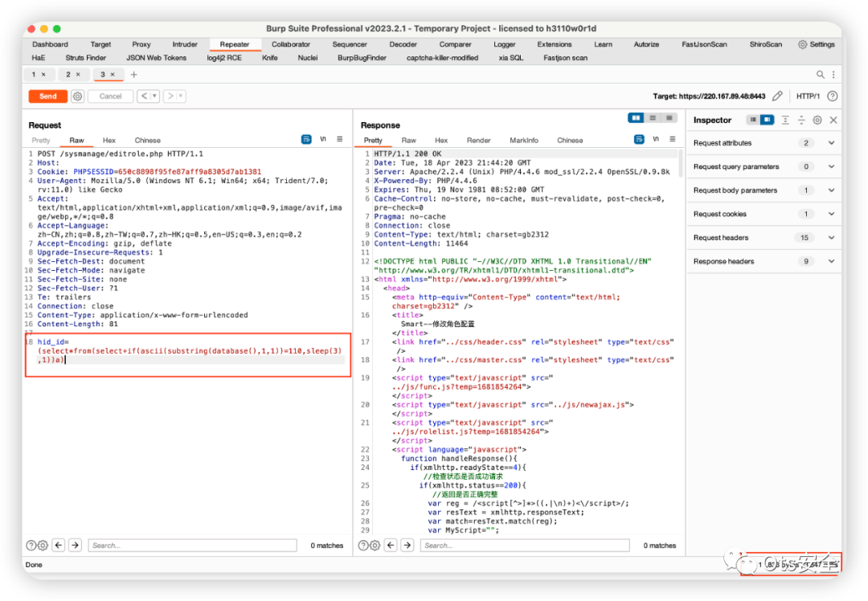Focus the request search field
The width and height of the screenshot is (868, 601).
pyautogui.click(x=192, y=546)
